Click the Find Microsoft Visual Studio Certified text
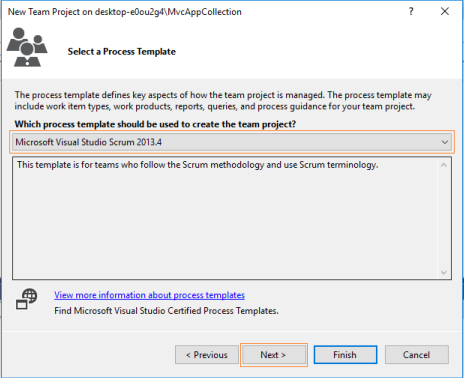Image resolution: width=464 pixels, height=378 pixels. [166, 311]
